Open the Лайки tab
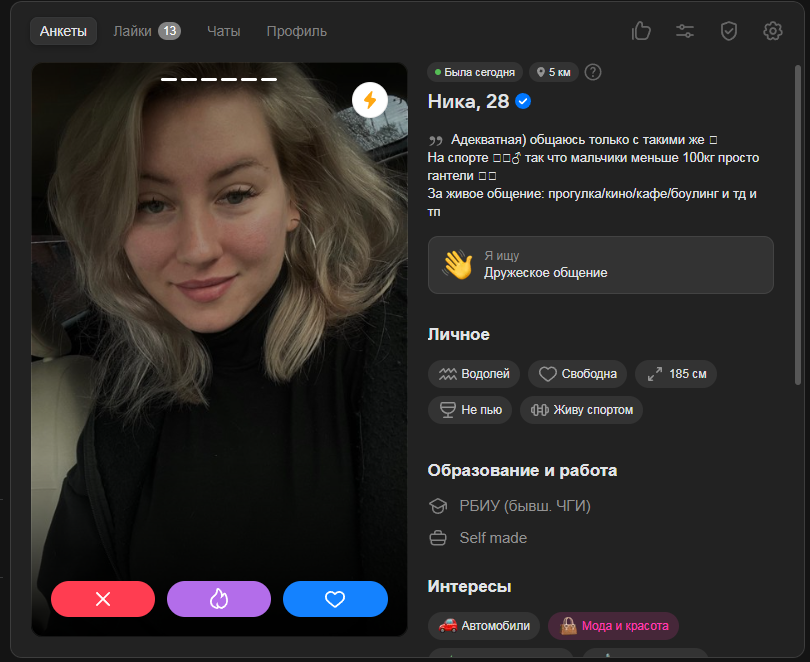Image resolution: width=810 pixels, height=662 pixels. point(145,31)
